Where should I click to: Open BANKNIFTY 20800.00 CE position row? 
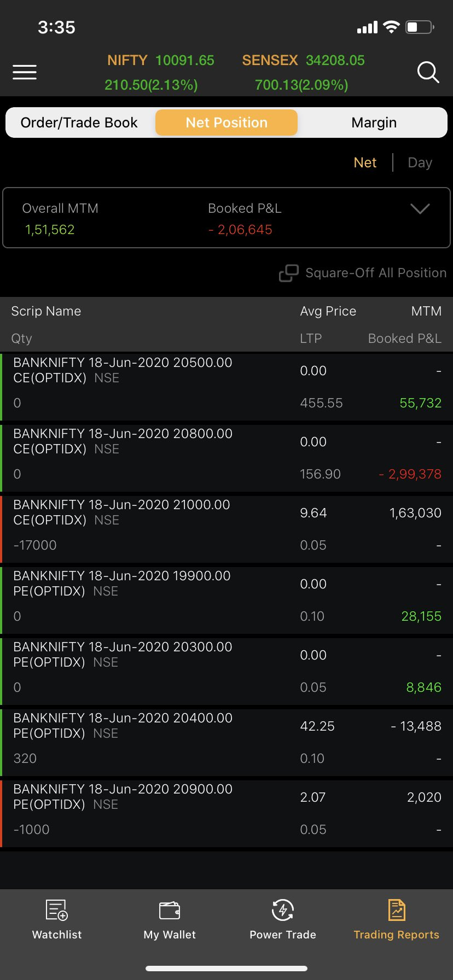[x=226, y=457]
